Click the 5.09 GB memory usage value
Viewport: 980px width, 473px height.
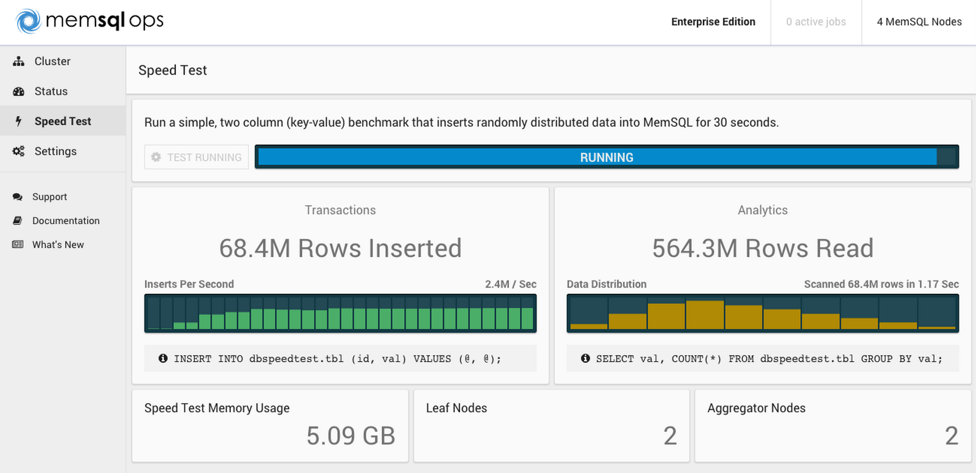click(351, 436)
